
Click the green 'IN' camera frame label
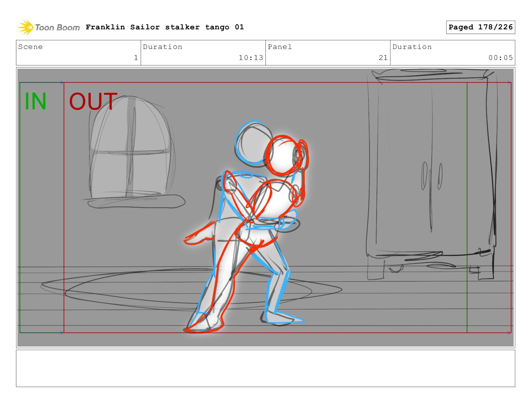coord(35,101)
